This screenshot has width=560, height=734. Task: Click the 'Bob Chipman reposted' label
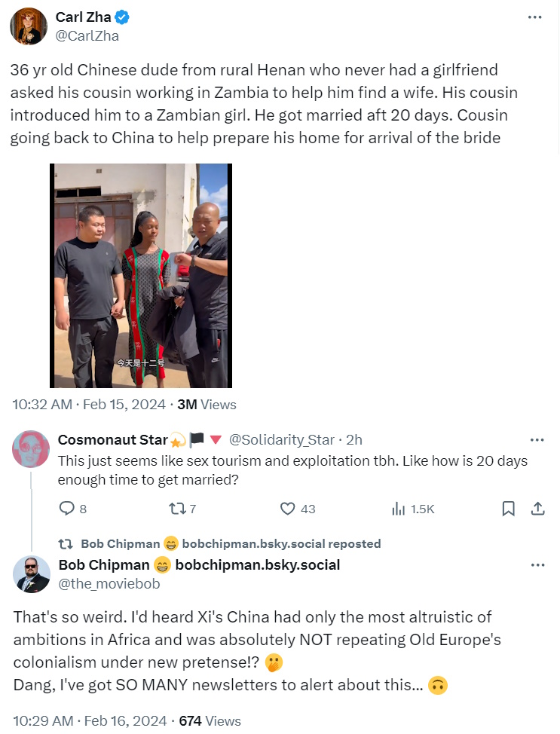tap(231, 543)
